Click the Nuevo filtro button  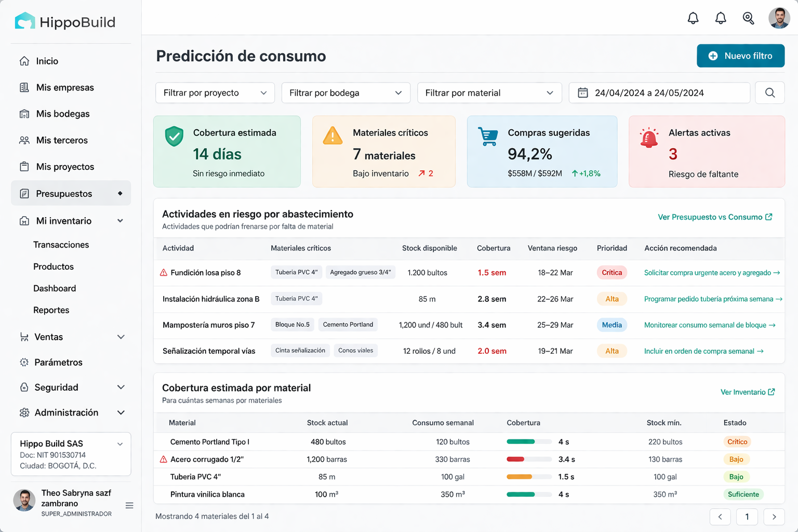pyautogui.click(x=740, y=56)
